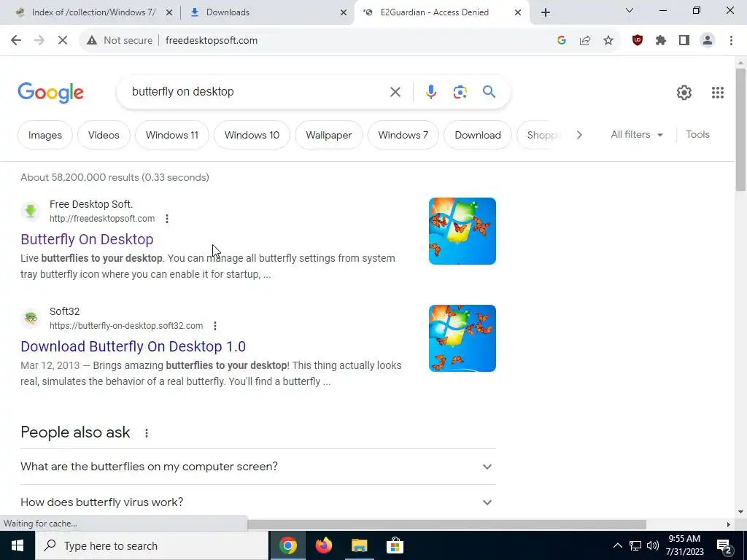Open Microsoft Store from the taskbar

(x=395, y=545)
